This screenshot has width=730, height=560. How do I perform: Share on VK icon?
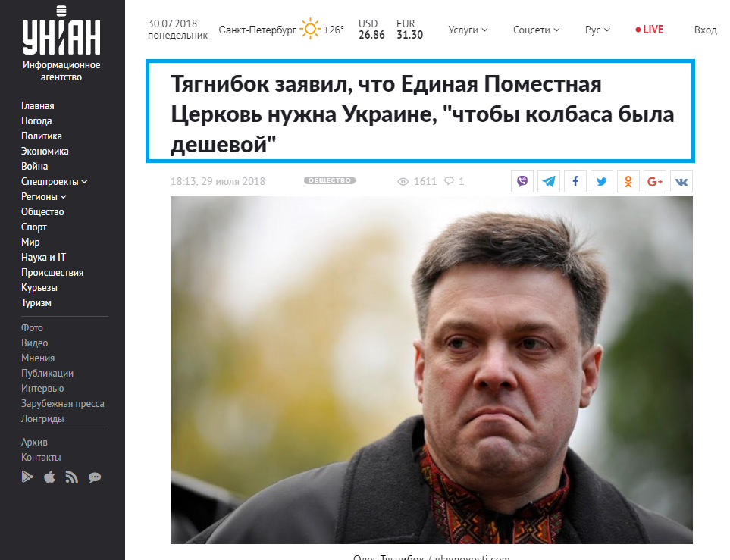(x=681, y=182)
